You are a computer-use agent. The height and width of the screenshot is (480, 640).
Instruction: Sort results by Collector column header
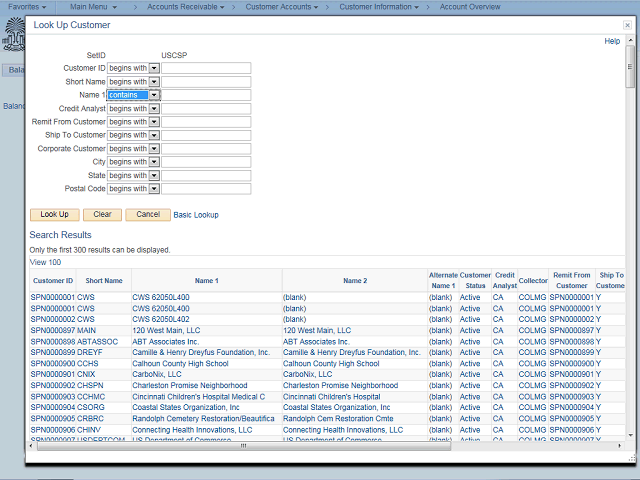pyautogui.click(x=533, y=280)
